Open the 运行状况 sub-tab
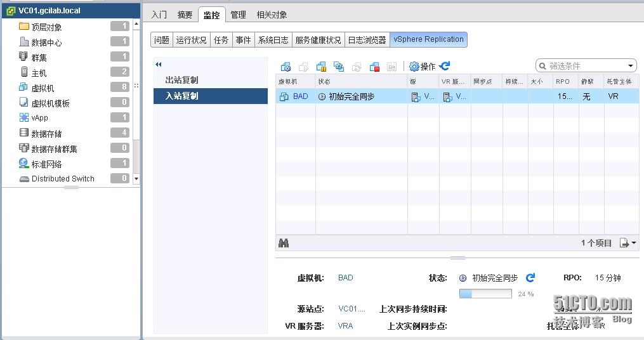This screenshot has height=340, width=644. point(192,40)
